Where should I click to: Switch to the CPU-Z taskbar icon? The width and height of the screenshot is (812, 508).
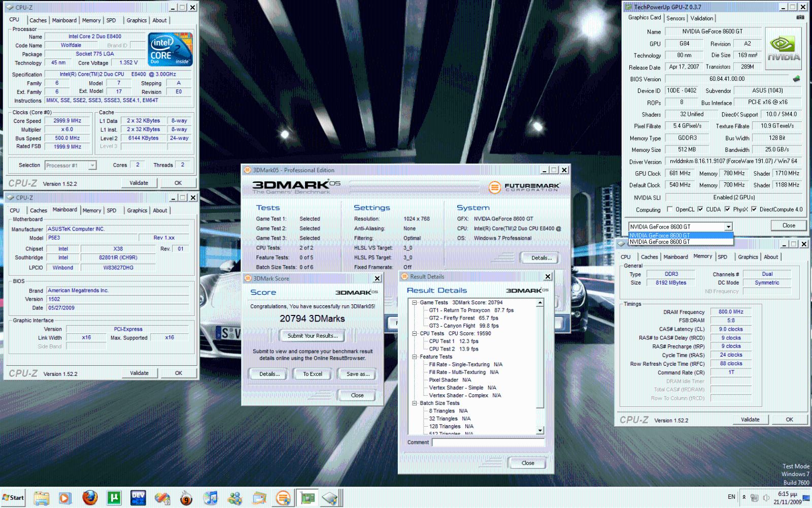330,498
